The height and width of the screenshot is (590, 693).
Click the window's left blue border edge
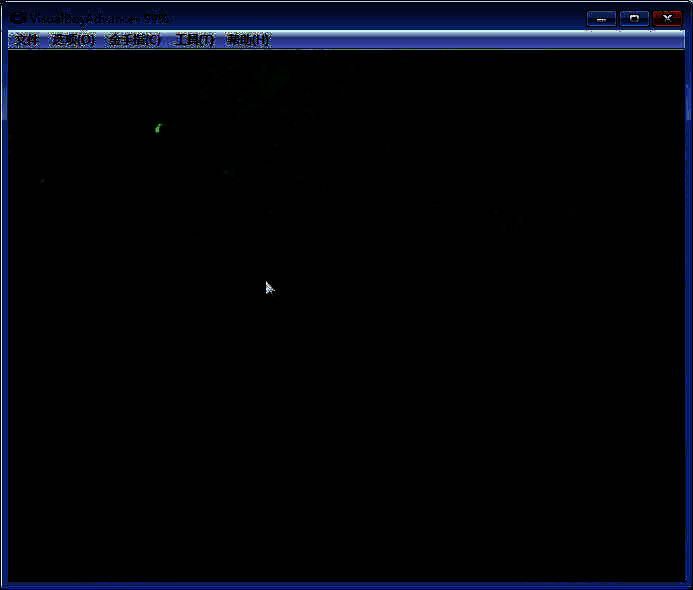coord(3,300)
